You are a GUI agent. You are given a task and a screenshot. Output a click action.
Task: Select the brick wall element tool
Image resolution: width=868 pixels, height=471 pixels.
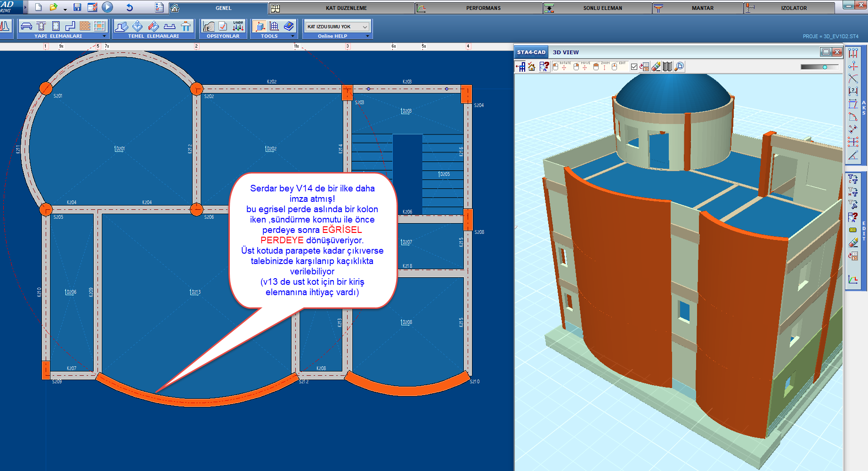85,26
